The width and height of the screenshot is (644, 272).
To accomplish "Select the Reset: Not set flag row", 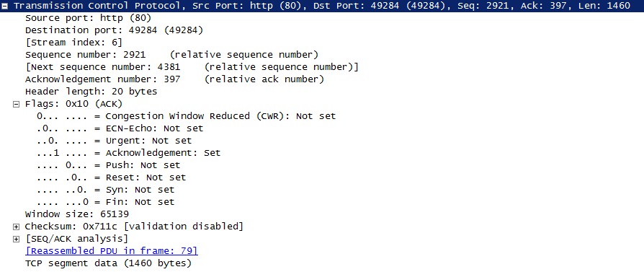I will click(112, 177).
